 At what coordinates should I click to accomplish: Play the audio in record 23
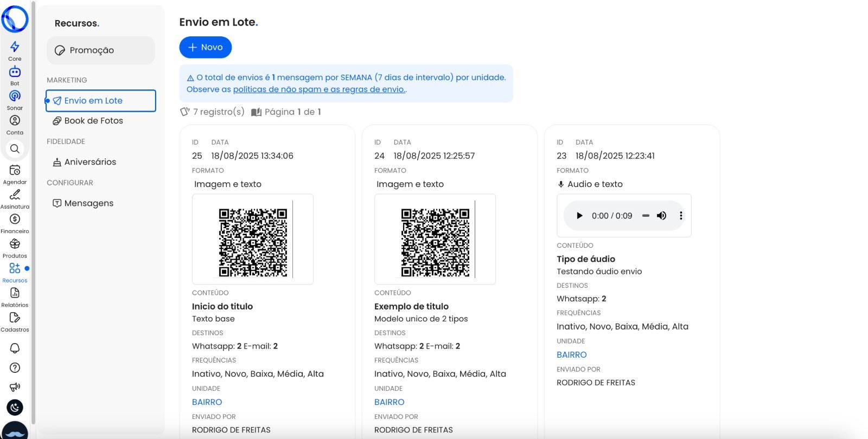(579, 216)
